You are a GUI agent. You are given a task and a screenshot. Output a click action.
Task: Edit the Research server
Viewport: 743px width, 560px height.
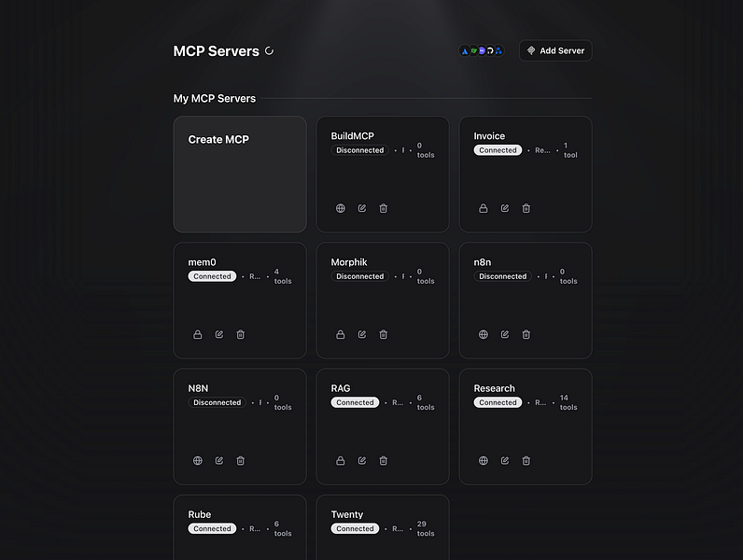(505, 460)
